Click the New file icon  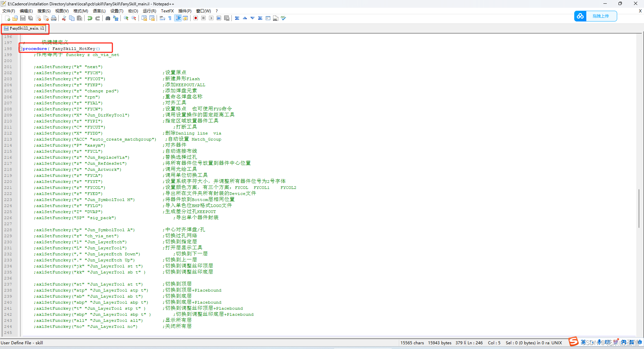(7, 18)
